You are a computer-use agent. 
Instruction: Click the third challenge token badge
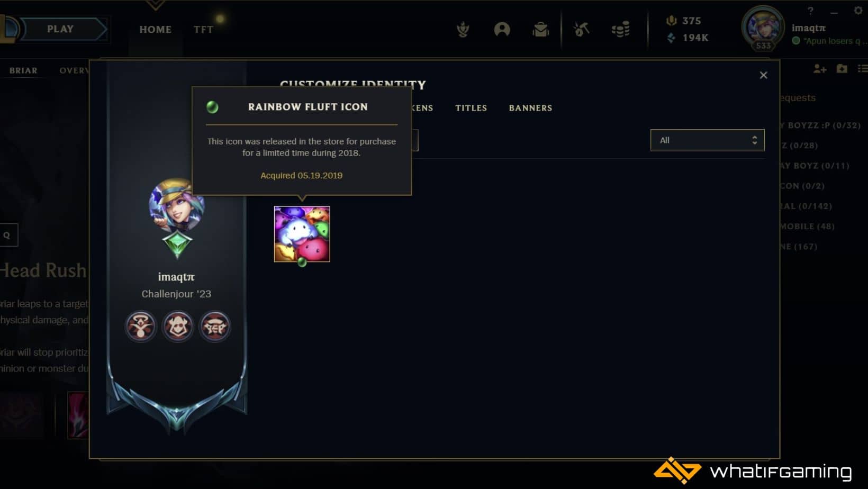(214, 326)
